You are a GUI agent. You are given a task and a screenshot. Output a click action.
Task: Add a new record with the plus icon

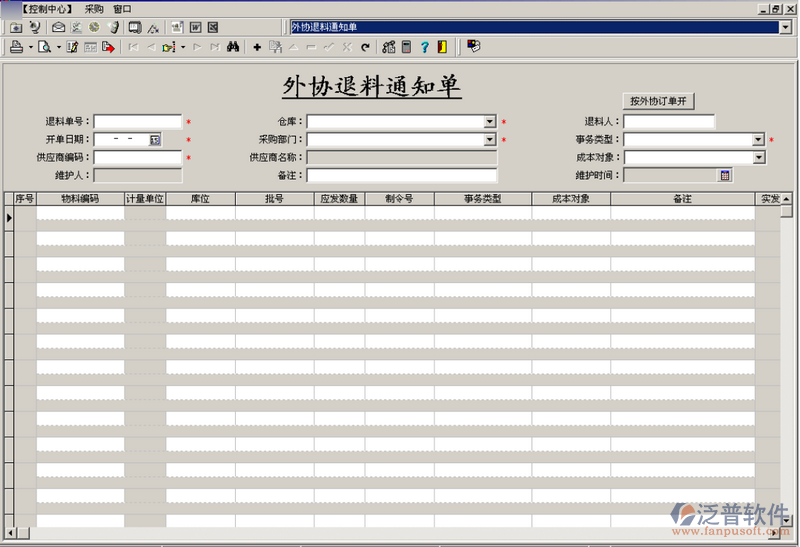[x=257, y=47]
